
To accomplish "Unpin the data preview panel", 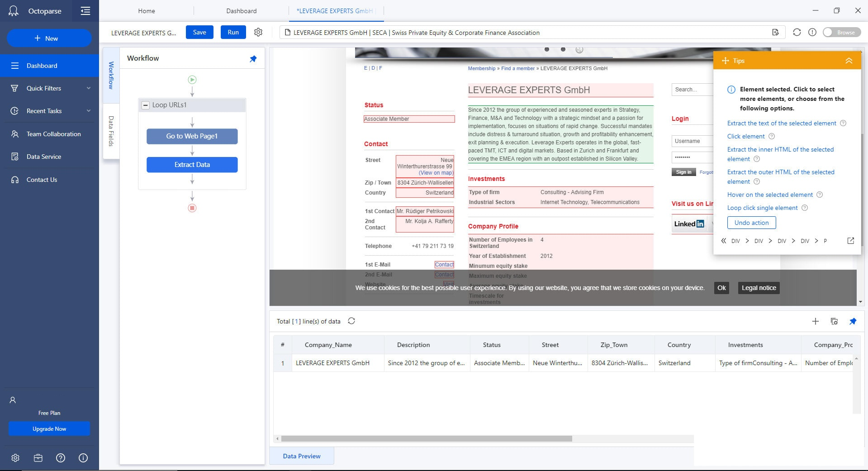I will pyautogui.click(x=853, y=321).
